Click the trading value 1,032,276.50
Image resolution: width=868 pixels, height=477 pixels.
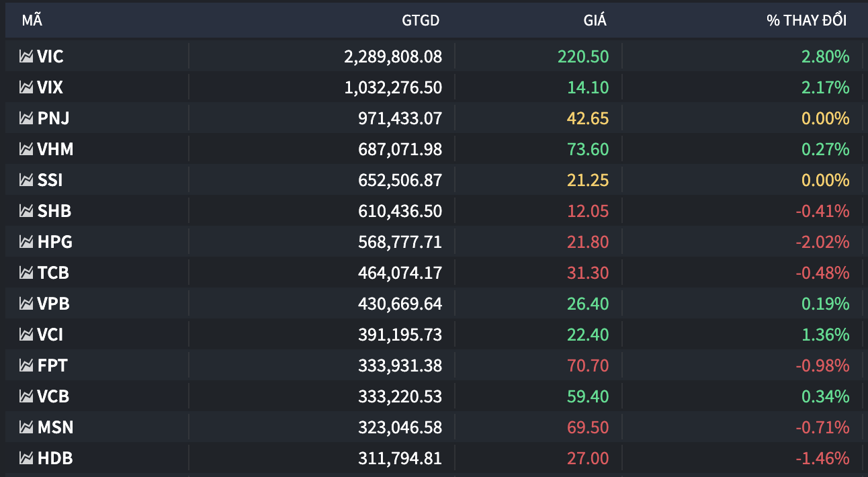click(x=393, y=87)
